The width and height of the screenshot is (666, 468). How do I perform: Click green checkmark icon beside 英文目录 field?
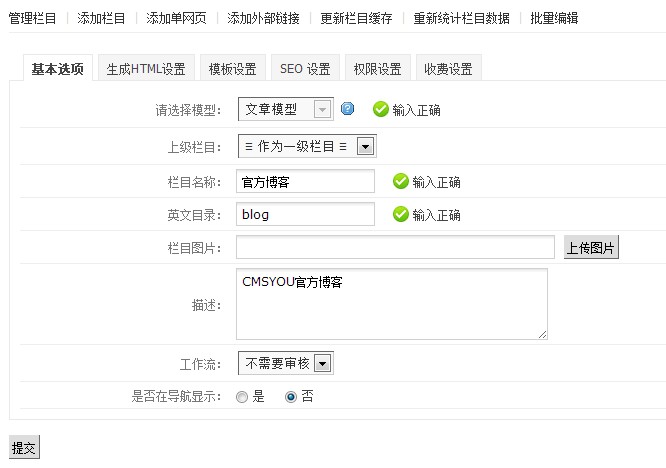point(400,214)
